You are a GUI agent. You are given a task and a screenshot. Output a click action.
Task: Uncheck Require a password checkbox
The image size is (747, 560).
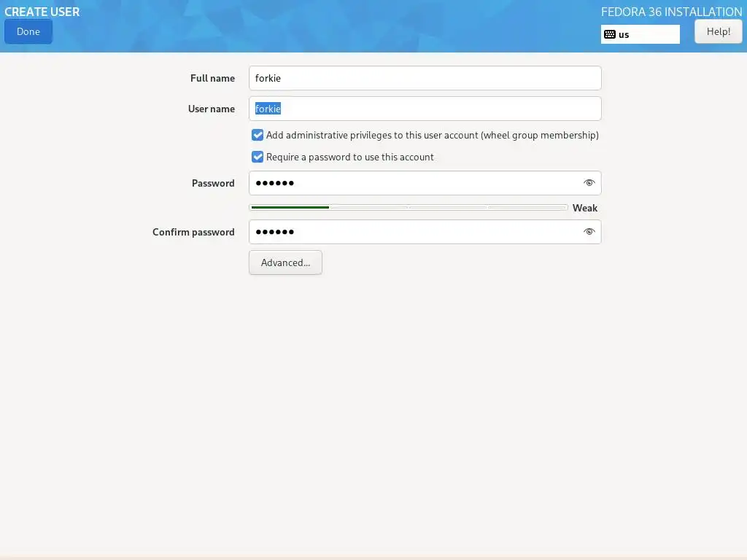[x=258, y=157]
